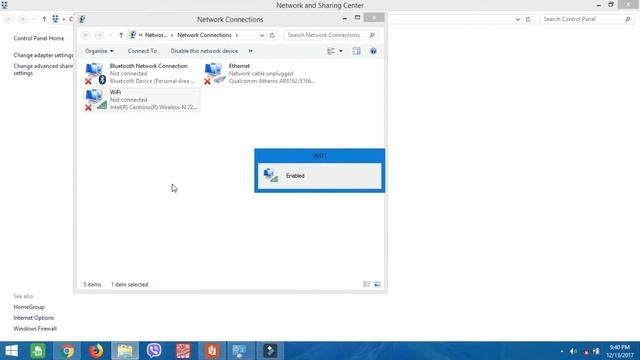Go back in Network Connections window
640x360 pixels.
[x=85, y=35]
